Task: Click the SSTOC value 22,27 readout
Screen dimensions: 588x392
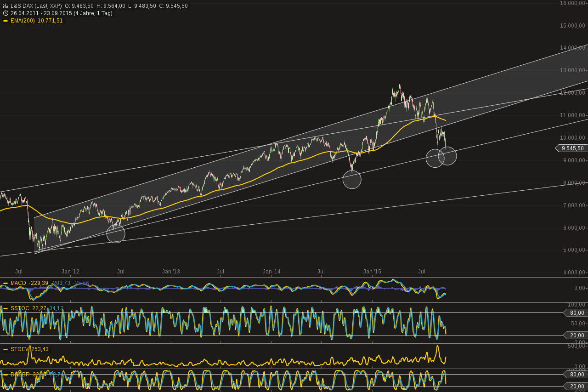Action: [x=38, y=308]
